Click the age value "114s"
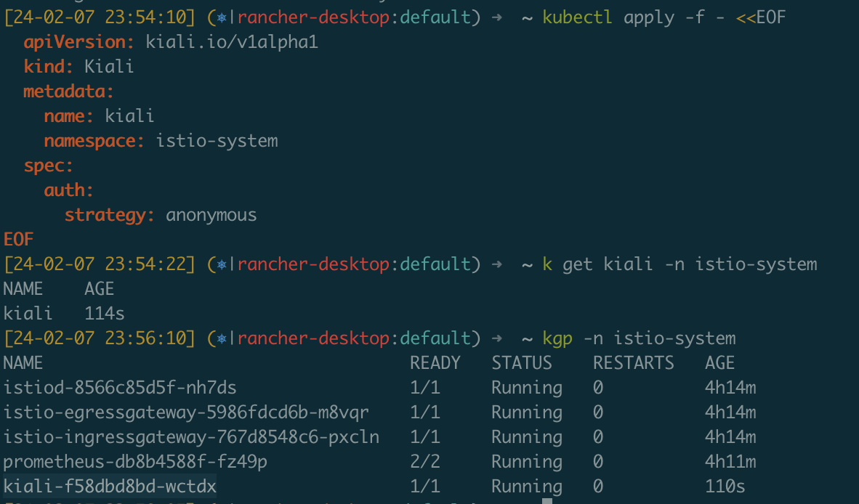Screen dimensions: 859x504 click(105, 314)
